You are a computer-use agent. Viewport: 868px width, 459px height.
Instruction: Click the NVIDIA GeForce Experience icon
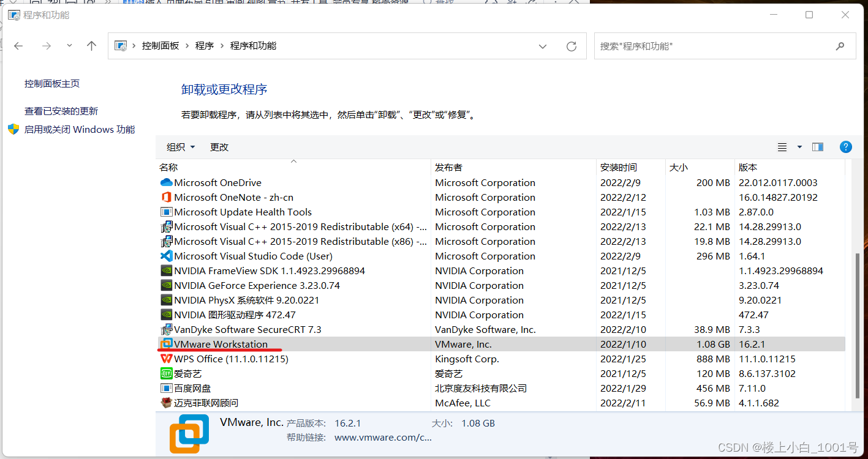pos(166,285)
